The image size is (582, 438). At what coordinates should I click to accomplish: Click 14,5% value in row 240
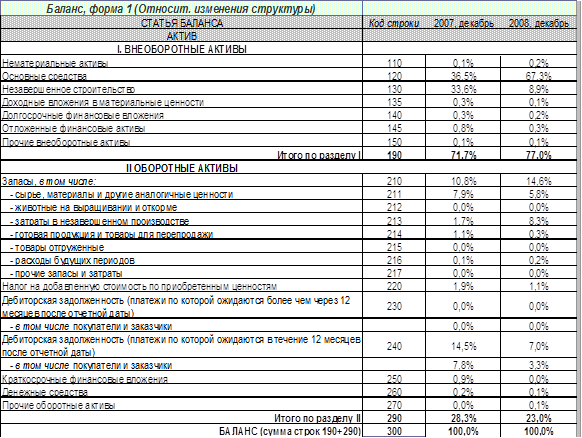point(463,346)
